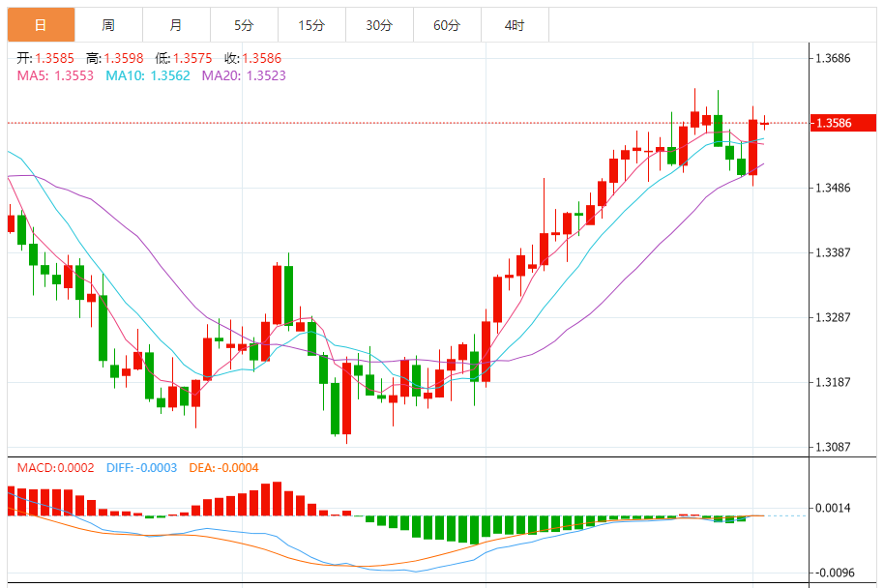
Task: Click the red current price tag 1.3586
Action: coord(843,123)
